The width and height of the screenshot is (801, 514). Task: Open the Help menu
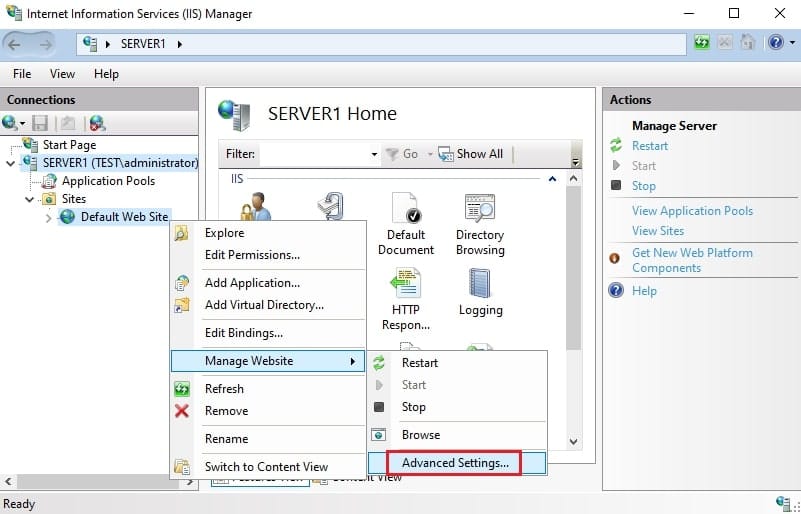click(x=106, y=74)
